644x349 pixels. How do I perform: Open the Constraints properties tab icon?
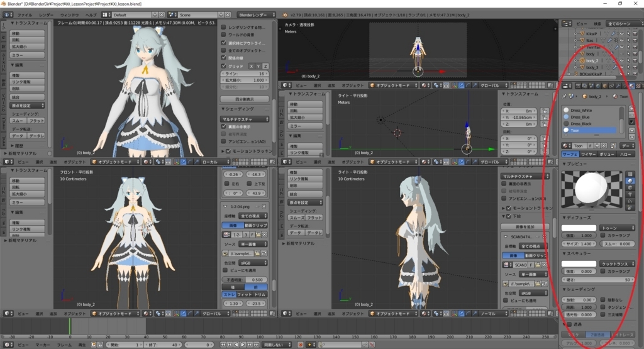point(611,86)
